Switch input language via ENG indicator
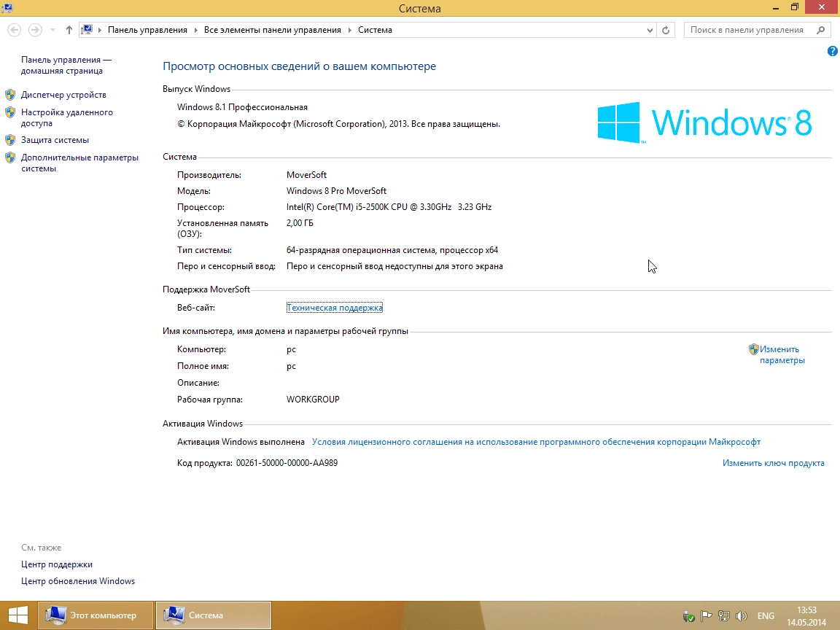The height and width of the screenshot is (630, 840). [x=766, y=616]
